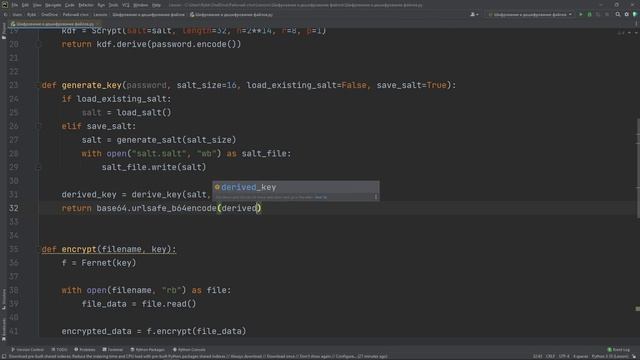Open the Project tool window side tab
640x360 pixels.
tap(4, 31)
